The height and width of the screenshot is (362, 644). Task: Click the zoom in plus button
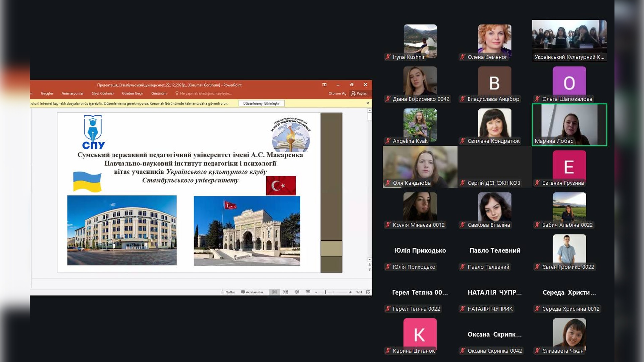(x=350, y=292)
